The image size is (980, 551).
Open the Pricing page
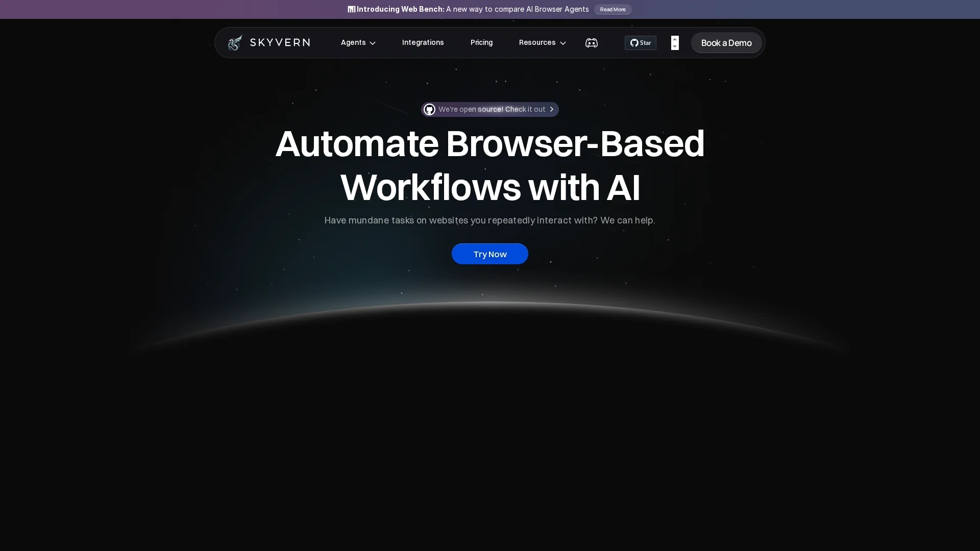point(481,42)
